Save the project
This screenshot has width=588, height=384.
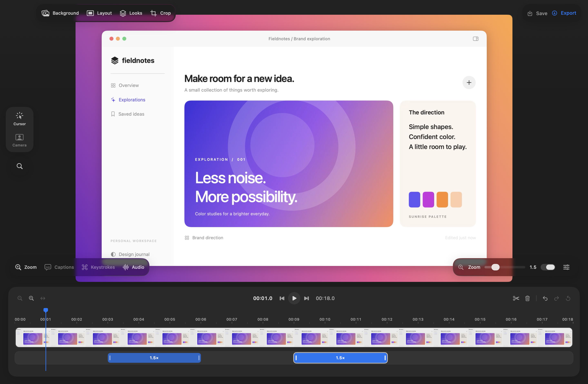[x=537, y=13]
